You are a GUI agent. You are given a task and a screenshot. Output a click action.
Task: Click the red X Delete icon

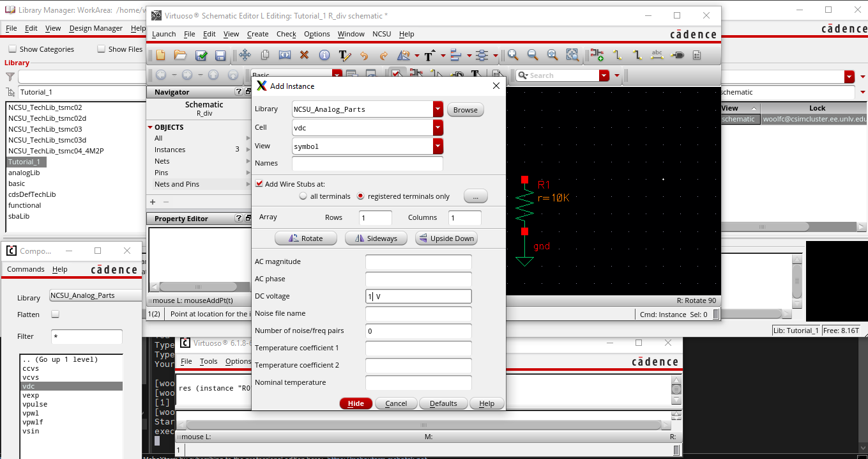tap(304, 56)
